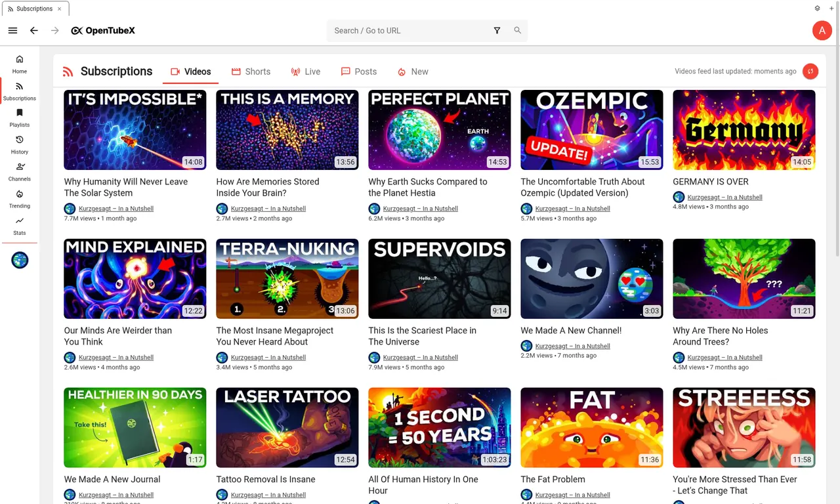Screen dimensions: 840x504
Task: Open Channels from the sidebar
Action: (x=20, y=171)
